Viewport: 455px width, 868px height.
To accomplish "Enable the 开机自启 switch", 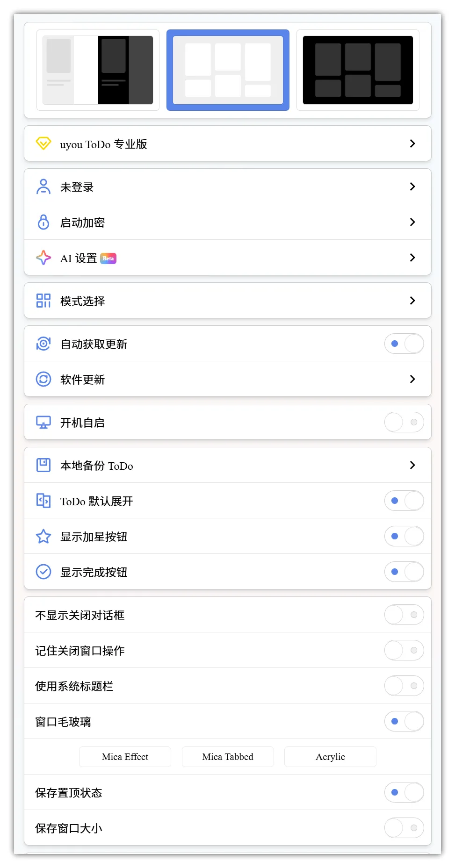I will pyautogui.click(x=404, y=422).
